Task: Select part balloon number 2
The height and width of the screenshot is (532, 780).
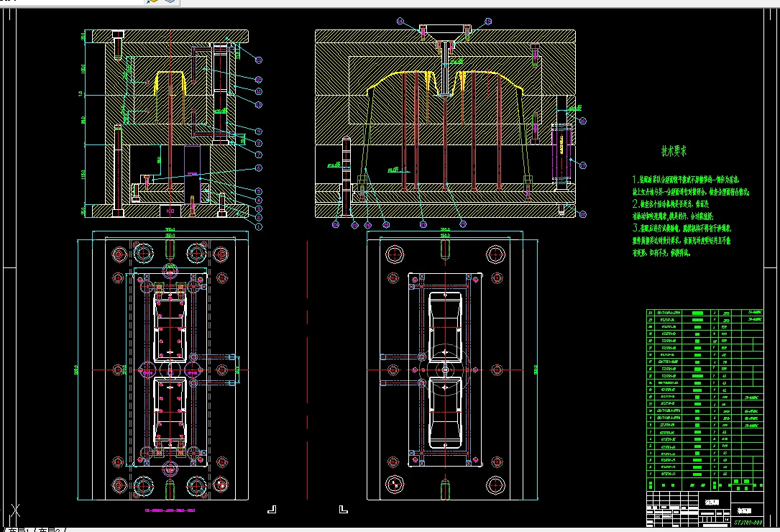Action: [259, 218]
